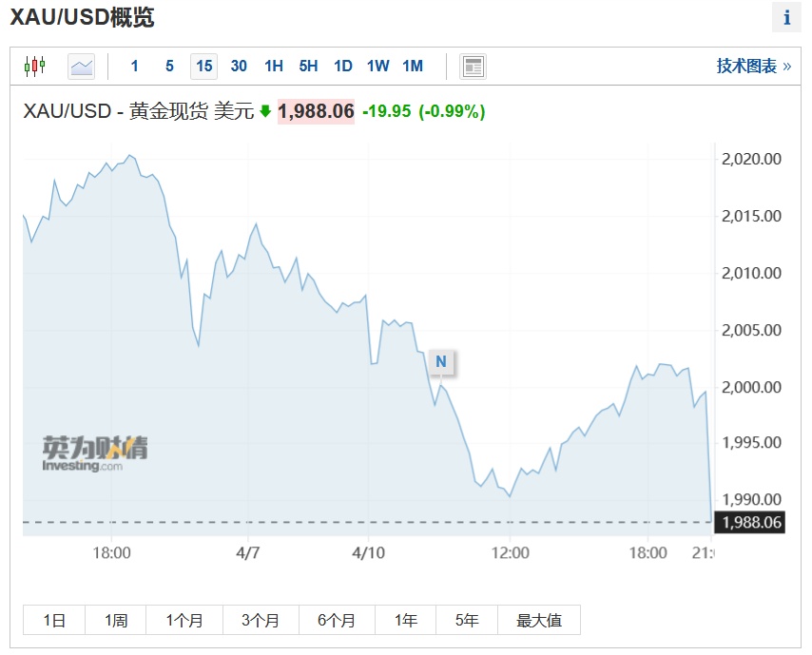Image resolution: width=812 pixels, height=655 pixels.
Task: Open the news overlay table icon
Action: pyautogui.click(x=473, y=67)
